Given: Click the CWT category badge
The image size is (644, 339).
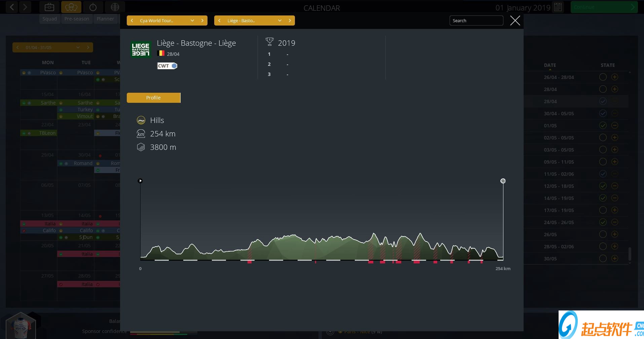Looking at the screenshot, I should pyautogui.click(x=167, y=66).
